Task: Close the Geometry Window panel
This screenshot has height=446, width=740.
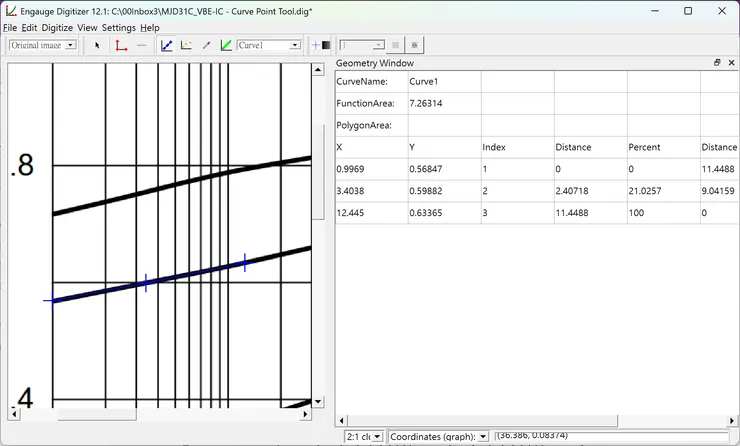Action: coord(732,62)
